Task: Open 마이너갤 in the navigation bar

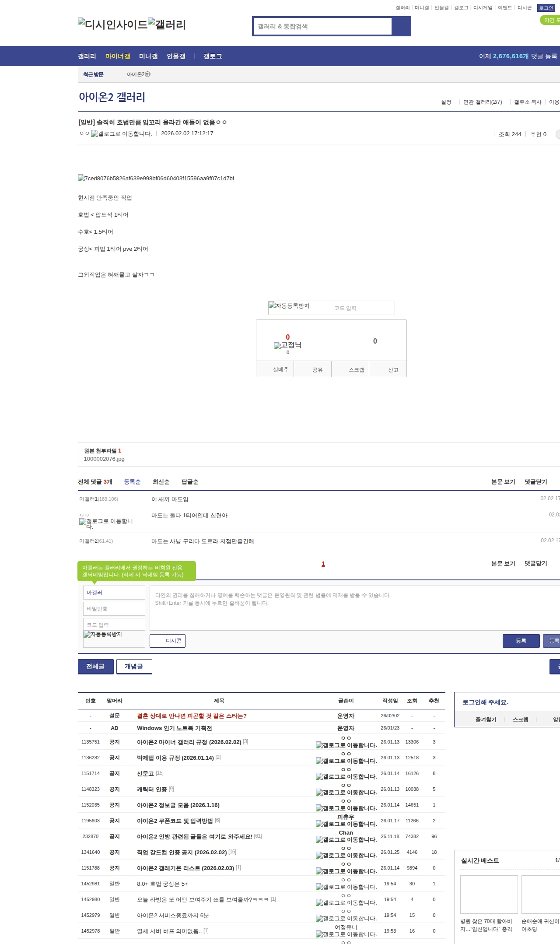Action: [x=118, y=56]
